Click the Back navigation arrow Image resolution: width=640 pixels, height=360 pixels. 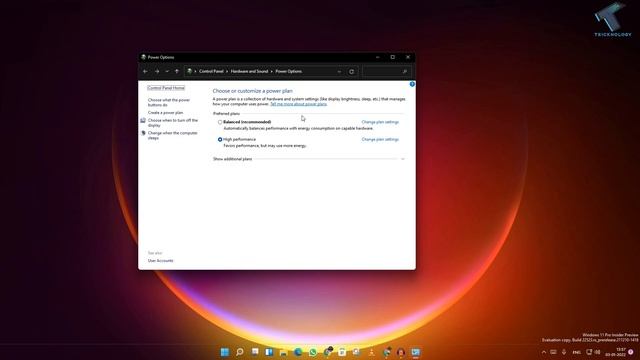coord(145,71)
